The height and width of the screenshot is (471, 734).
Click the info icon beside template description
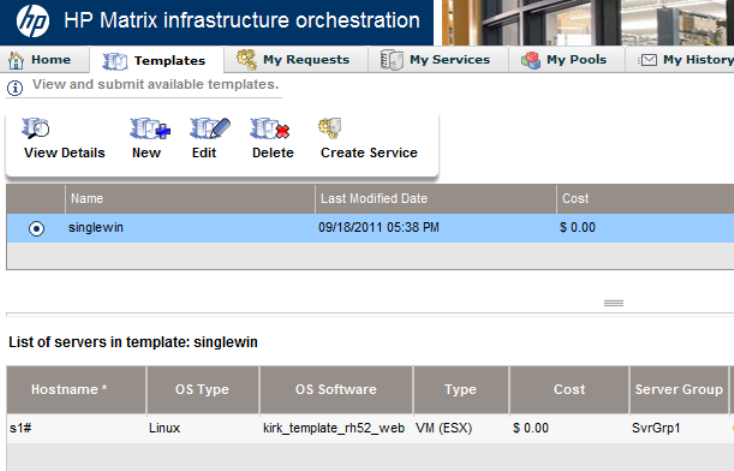15,87
